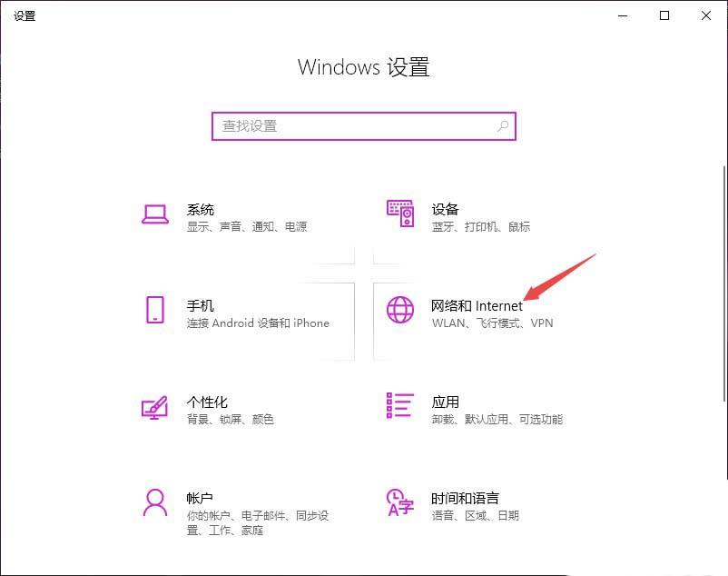Click the text 语言、区域、日期
The width and height of the screenshot is (728, 576).
[x=476, y=516]
